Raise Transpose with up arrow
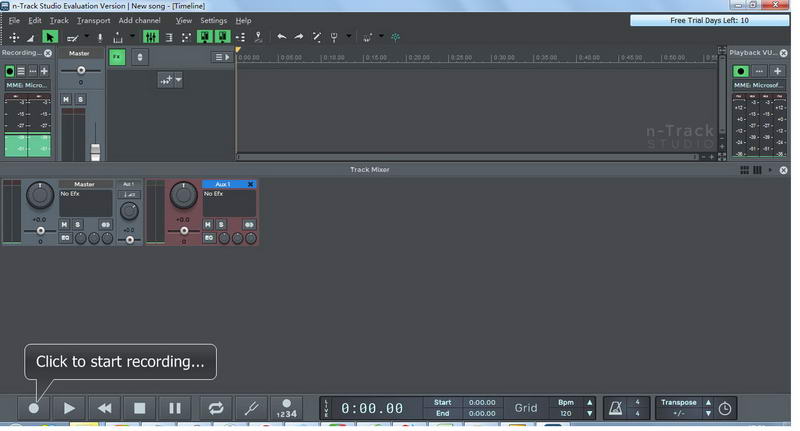Image resolution: width=800 pixels, height=431 pixels. click(708, 402)
